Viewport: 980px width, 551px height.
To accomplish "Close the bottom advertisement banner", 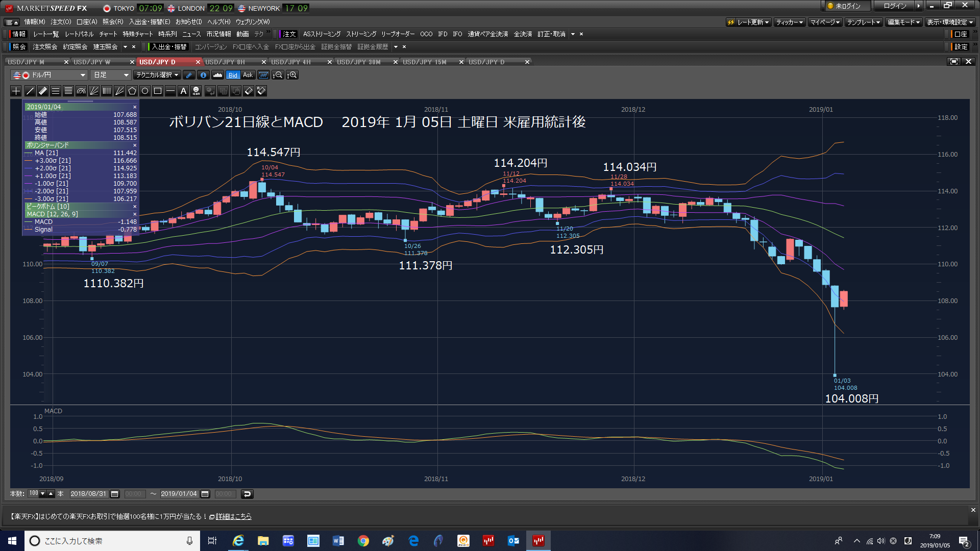I will click(x=973, y=510).
